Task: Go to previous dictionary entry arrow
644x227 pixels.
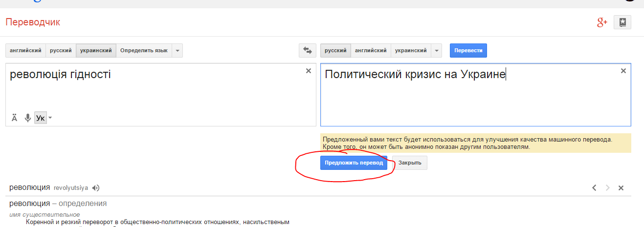Action: click(x=594, y=187)
